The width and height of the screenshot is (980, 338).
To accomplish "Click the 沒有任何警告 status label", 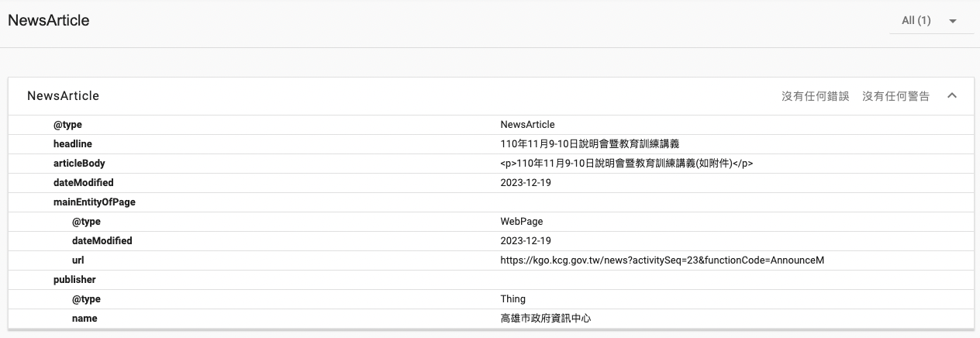I will [895, 96].
